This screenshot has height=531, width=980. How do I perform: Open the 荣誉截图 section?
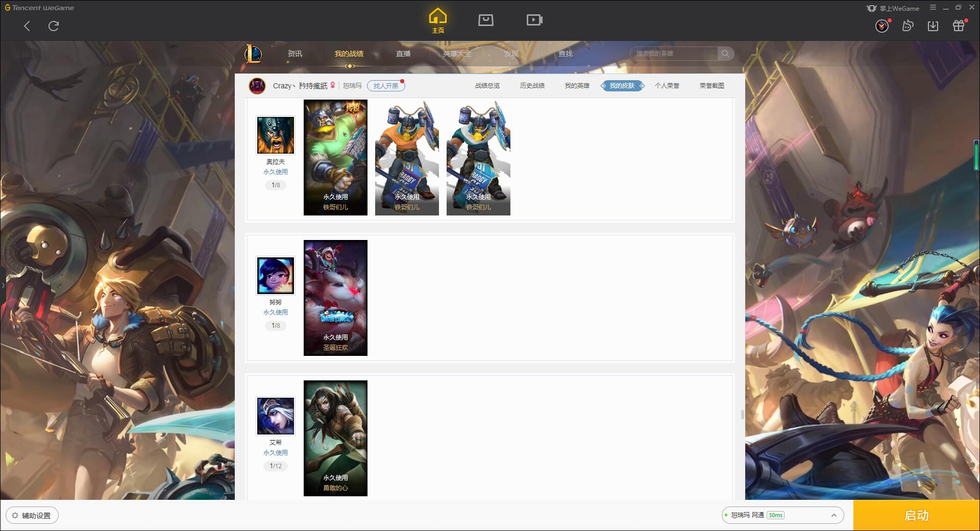click(x=712, y=86)
